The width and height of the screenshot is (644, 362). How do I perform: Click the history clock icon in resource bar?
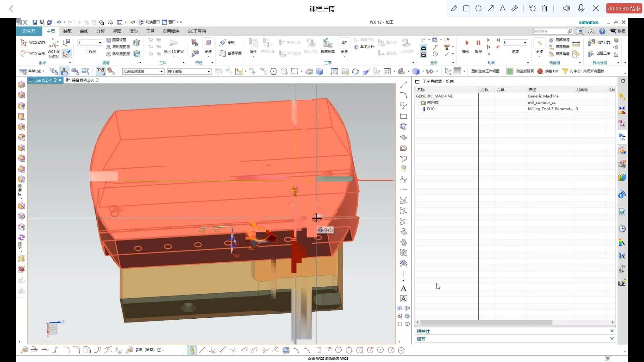622,229
